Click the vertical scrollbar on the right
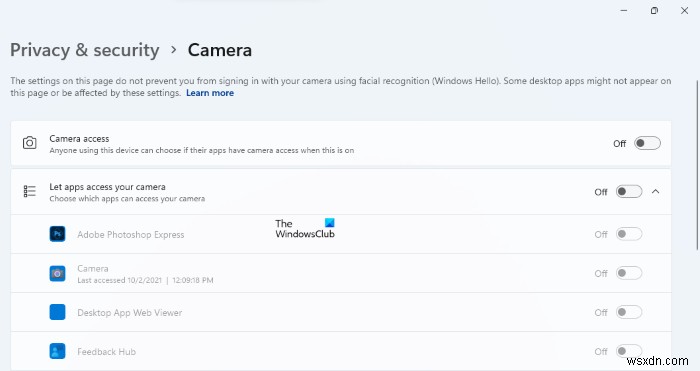Screen dimensions: 700x371 pyautogui.click(x=697, y=165)
